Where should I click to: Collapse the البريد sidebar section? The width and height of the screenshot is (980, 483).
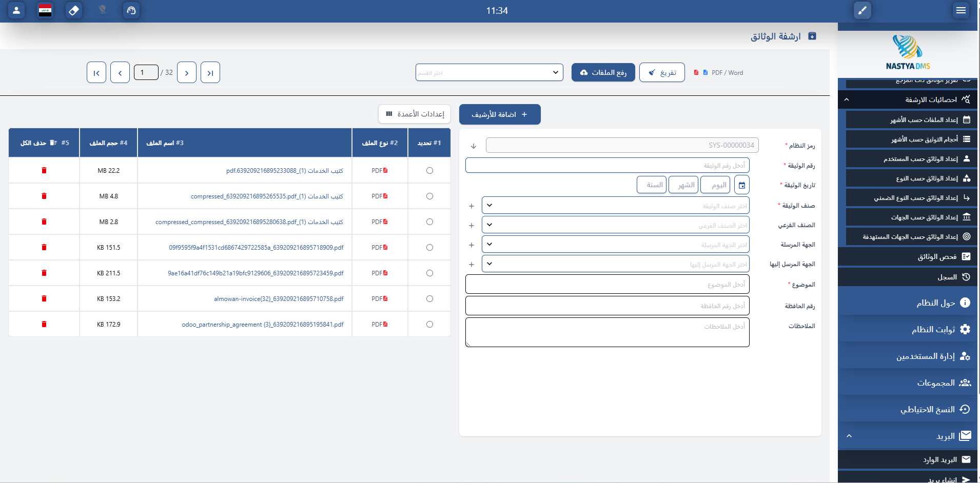tap(908, 436)
